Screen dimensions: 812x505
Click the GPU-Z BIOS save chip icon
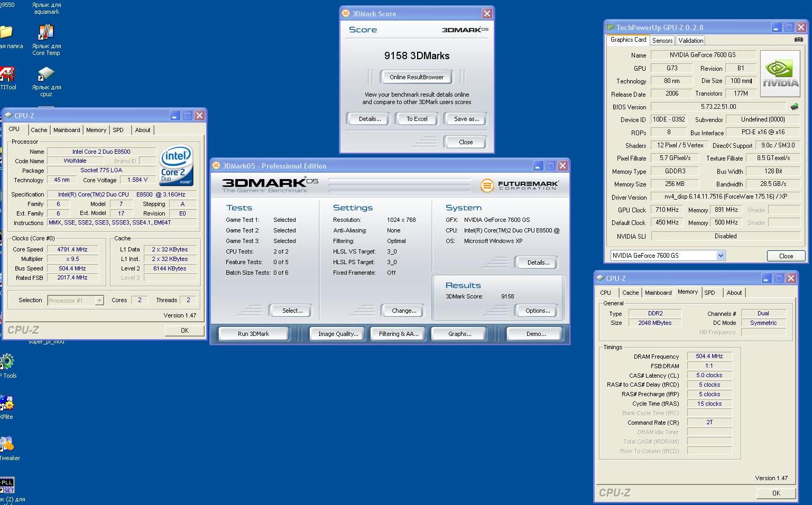pyautogui.click(x=794, y=107)
